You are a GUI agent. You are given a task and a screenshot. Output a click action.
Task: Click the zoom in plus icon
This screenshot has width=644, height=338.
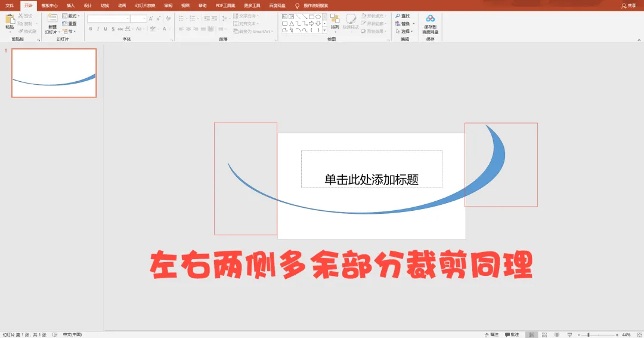(x=617, y=334)
